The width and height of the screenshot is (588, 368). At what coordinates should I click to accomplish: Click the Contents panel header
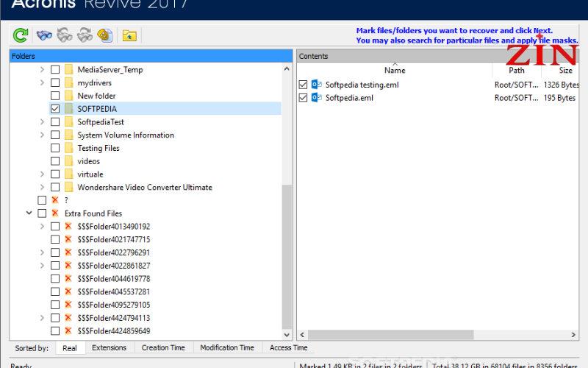437,56
